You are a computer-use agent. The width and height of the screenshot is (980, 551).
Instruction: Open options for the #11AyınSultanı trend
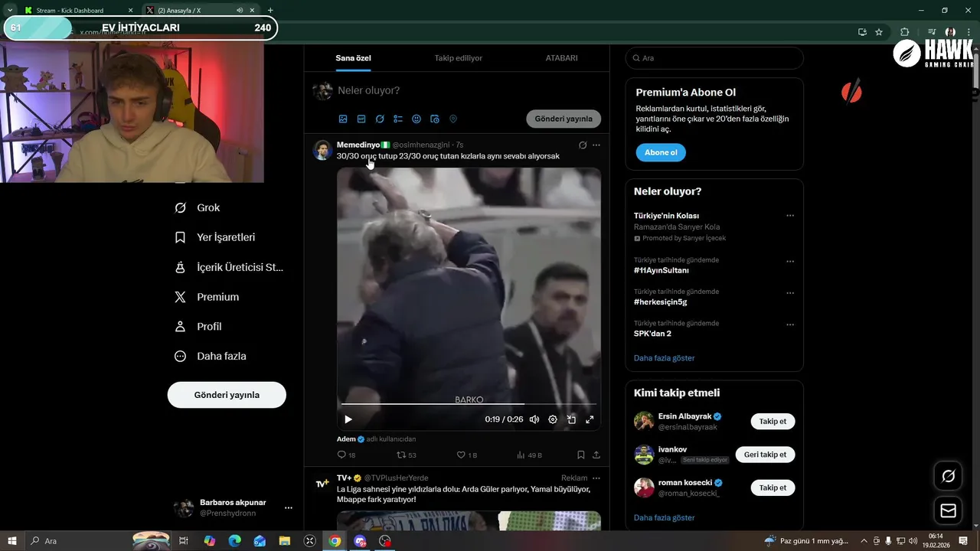click(x=790, y=261)
